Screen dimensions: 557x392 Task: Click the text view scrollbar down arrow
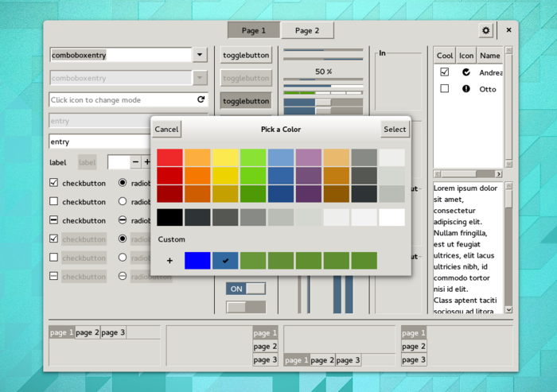click(x=508, y=310)
